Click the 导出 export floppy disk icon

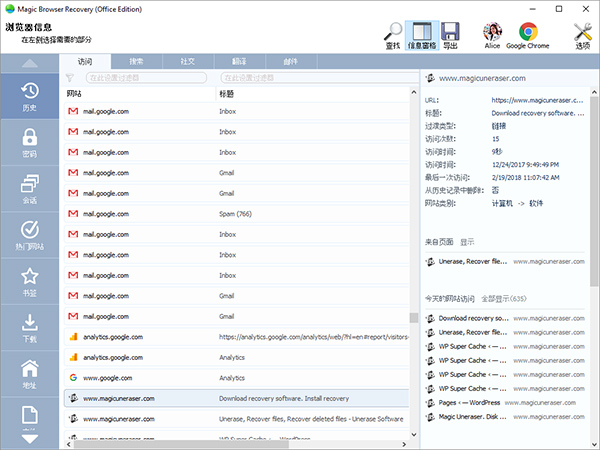tap(450, 36)
